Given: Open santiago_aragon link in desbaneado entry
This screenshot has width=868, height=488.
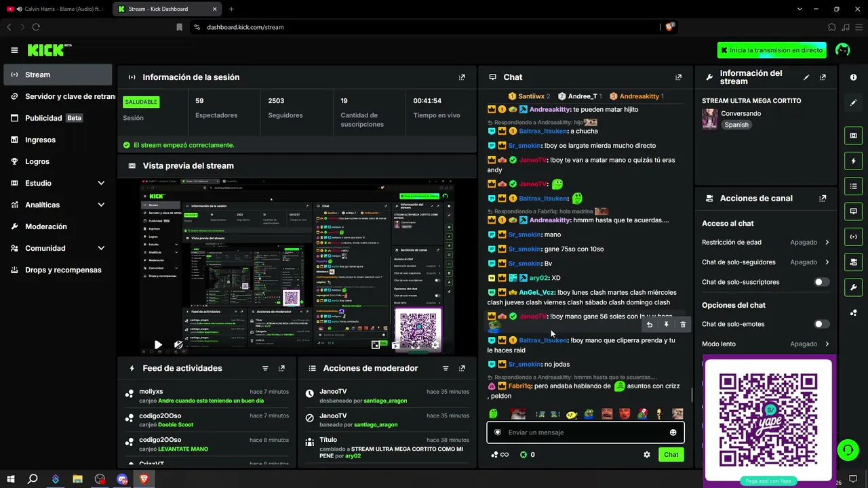Looking at the screenshot, I should point(385,401).
